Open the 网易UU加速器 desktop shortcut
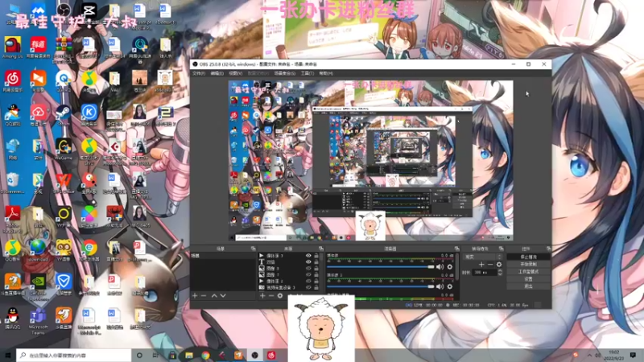 pyautogui.click(x=139, y=49)
